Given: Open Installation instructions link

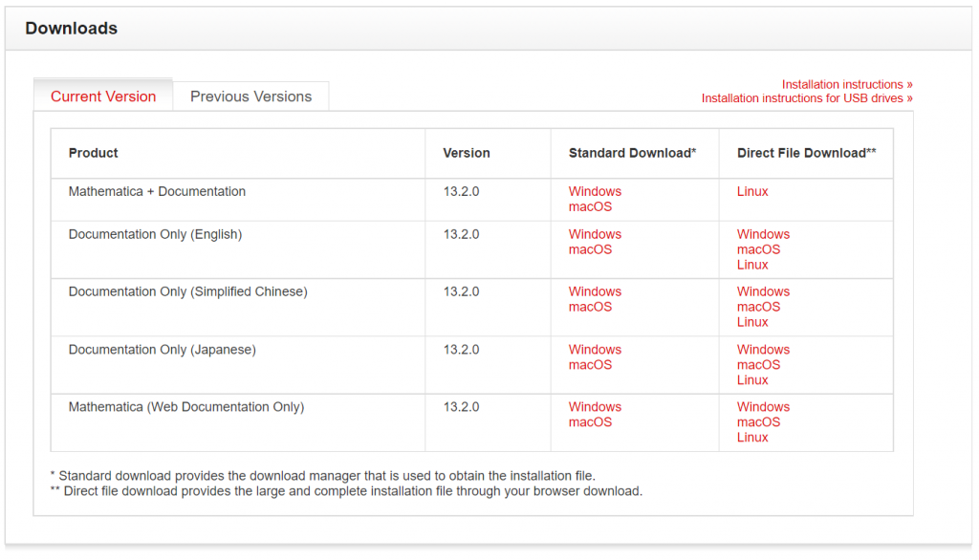Looking at the screenshot, I should (845, 84).
